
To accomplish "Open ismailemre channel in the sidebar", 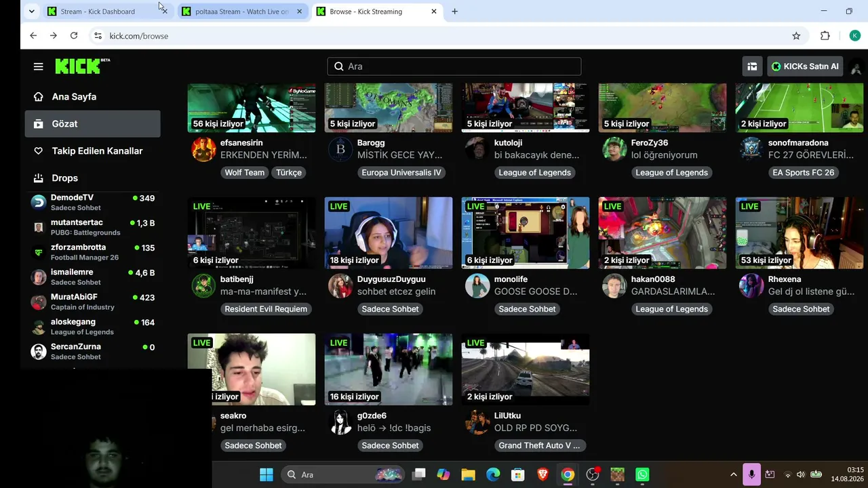I will coord(93,277).
